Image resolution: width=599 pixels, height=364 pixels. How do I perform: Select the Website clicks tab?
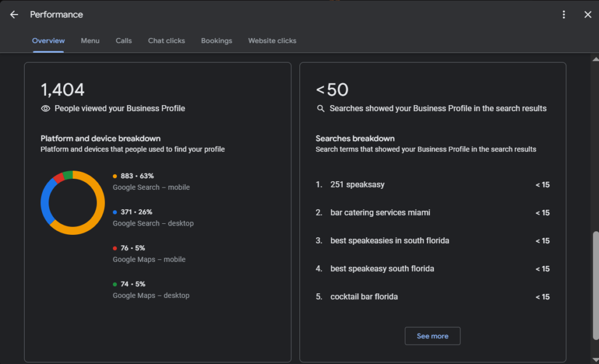[272, 40]
